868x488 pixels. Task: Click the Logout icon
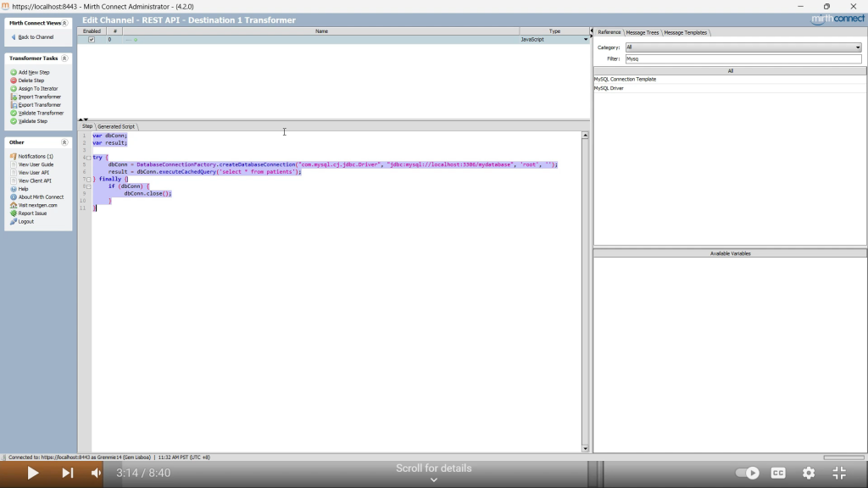14,221
